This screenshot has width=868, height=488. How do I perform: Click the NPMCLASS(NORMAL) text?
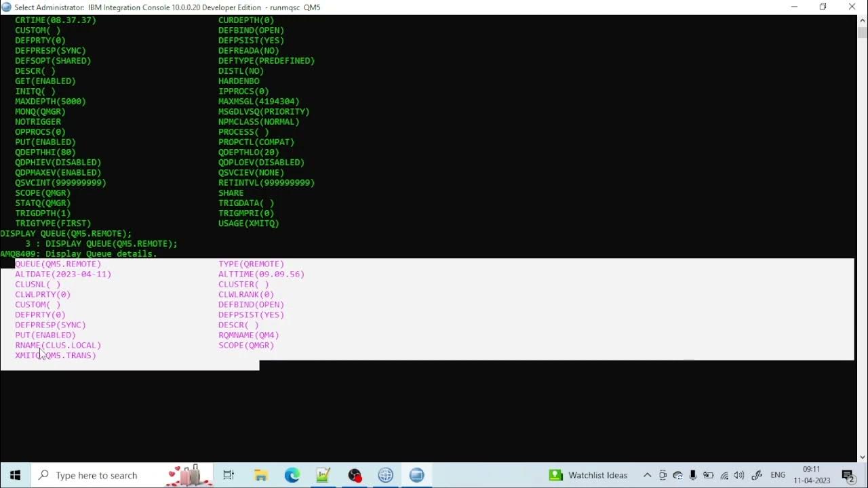tap(259, 121)
